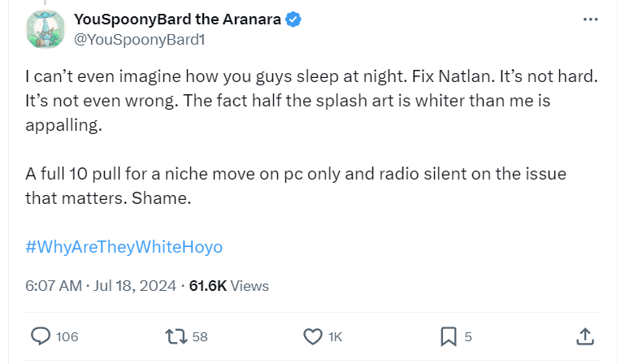Click the 106 replies count

point(67,336)
